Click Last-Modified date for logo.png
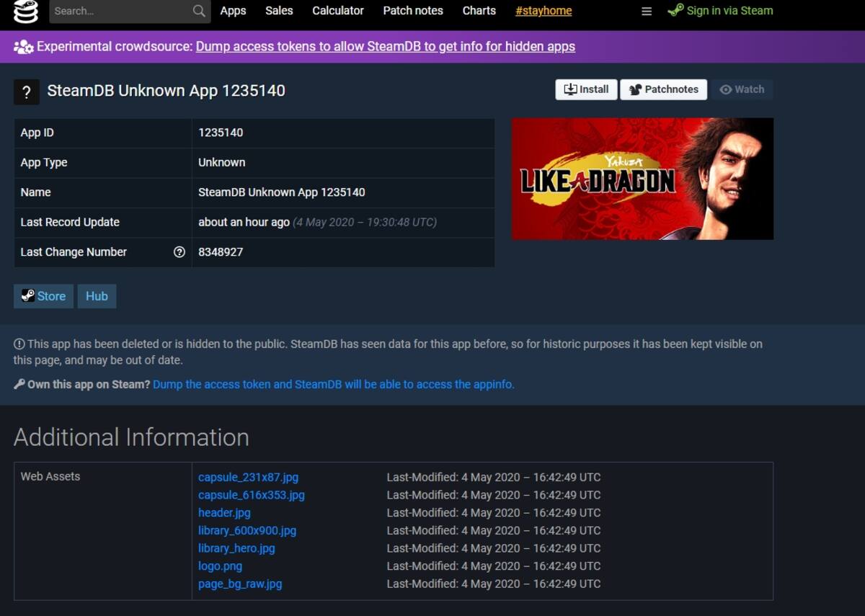Image resolution: width=865 pixels, height=616 pixels. pos(493,566)
